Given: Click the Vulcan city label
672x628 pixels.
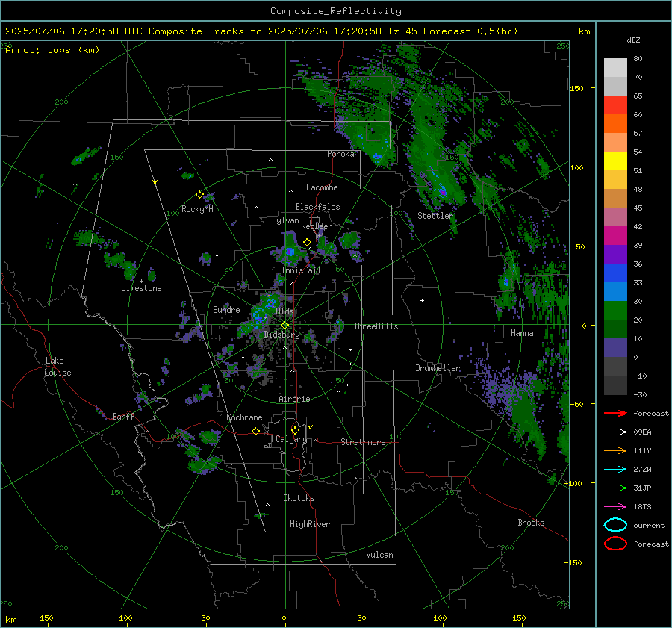Looking at the screenshot, I should [x=379, y=555].
